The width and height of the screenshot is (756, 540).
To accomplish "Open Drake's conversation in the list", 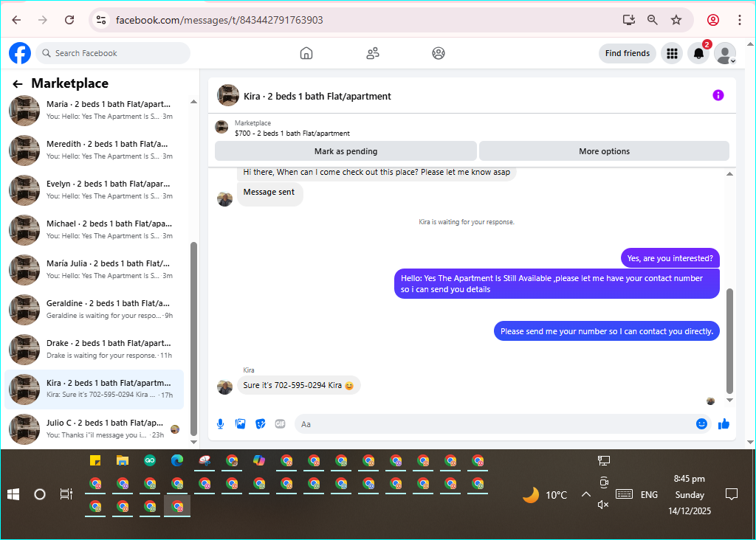I will tap(94, 350).
